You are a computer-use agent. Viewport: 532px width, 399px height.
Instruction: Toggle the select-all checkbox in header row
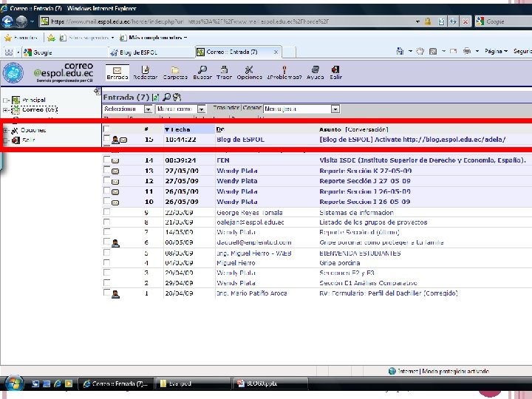[x=106, y=129]
